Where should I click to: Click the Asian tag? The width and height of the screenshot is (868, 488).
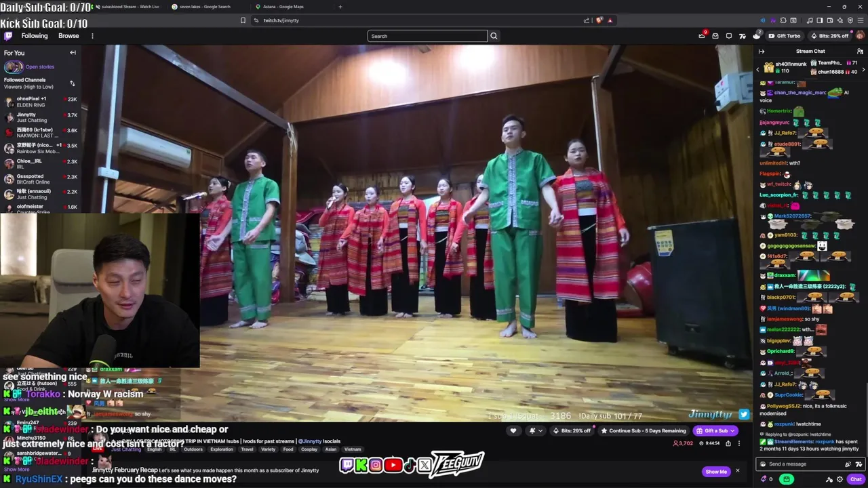[331, 449]
